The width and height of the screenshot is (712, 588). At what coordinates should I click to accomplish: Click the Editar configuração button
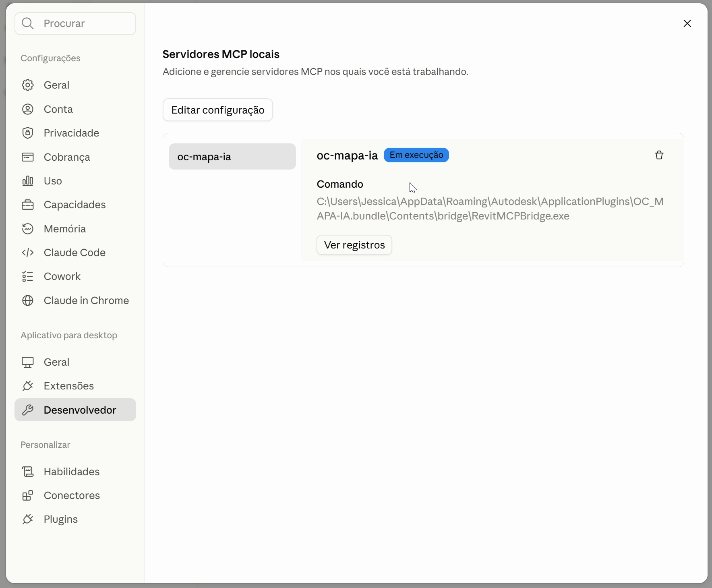pyautogui.click(x=218, y=110)
